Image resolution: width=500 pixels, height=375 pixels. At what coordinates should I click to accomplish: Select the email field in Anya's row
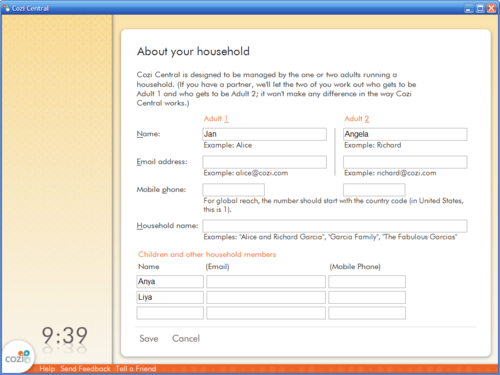coord(266,282)
